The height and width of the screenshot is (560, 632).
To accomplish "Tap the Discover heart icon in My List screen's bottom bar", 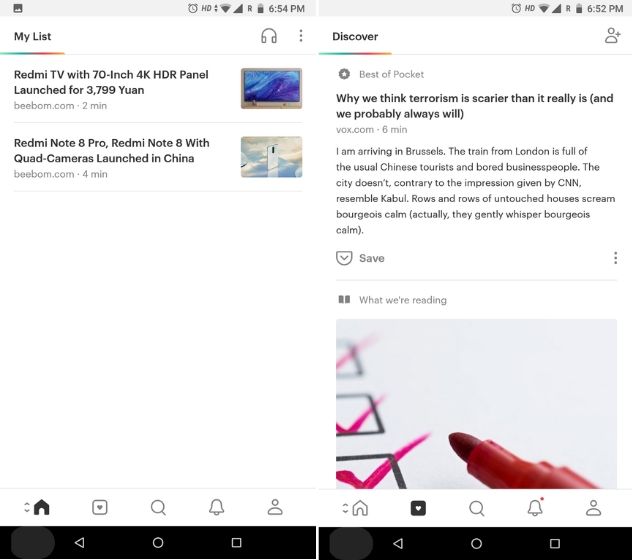I will point(100,507).
